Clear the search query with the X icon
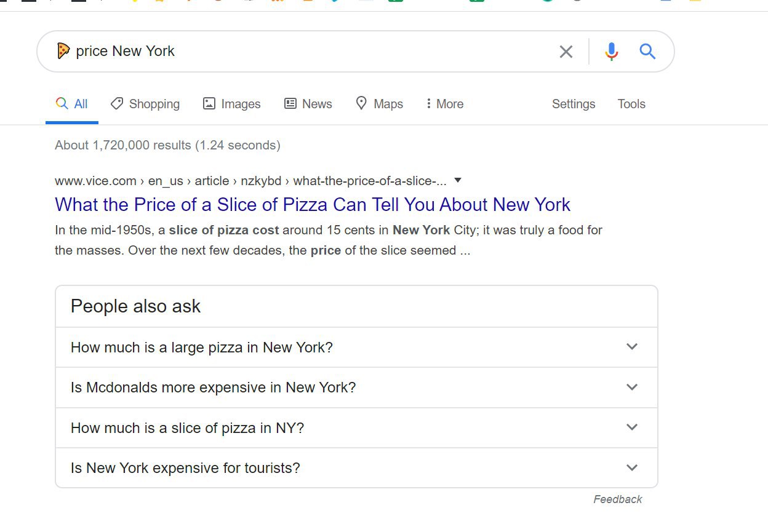The image size is (768, 532). 566,52
